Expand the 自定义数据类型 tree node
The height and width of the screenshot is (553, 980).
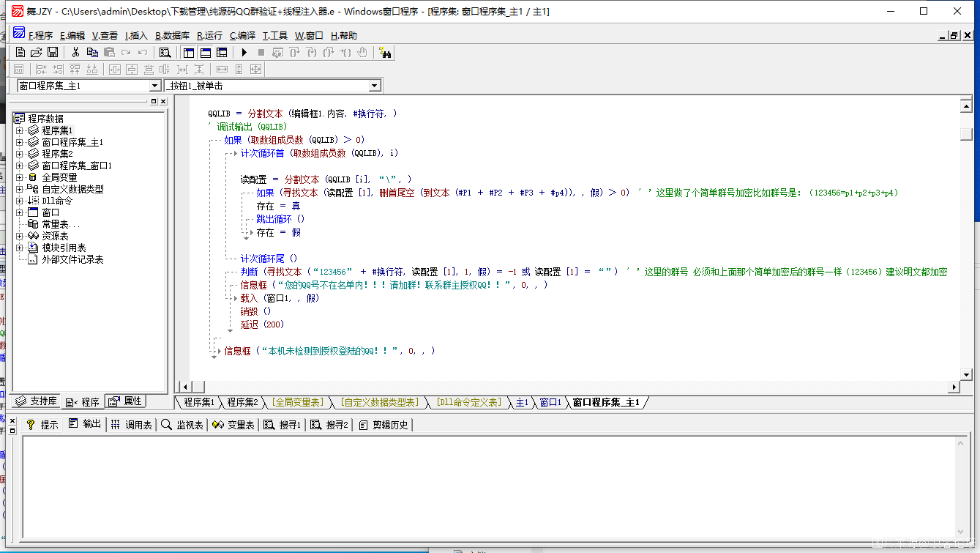[20, 189]
